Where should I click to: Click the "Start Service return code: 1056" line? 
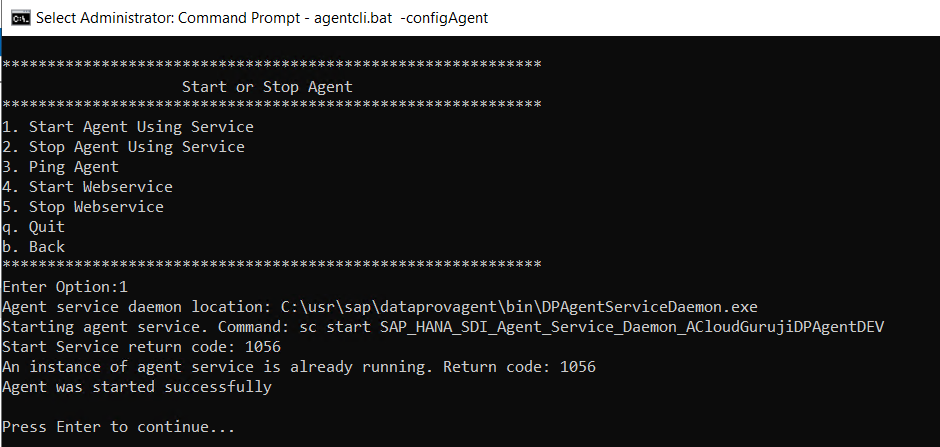tap(142, 347)
